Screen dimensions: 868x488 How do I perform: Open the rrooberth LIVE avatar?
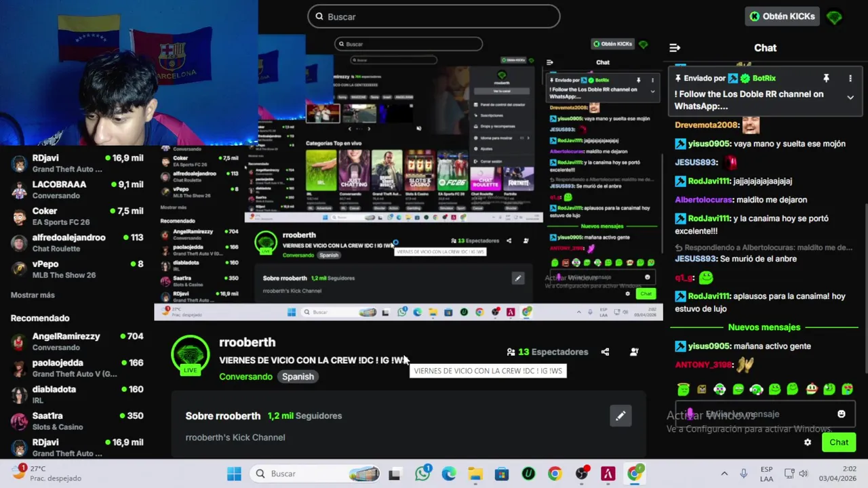(x=191, y=354)
